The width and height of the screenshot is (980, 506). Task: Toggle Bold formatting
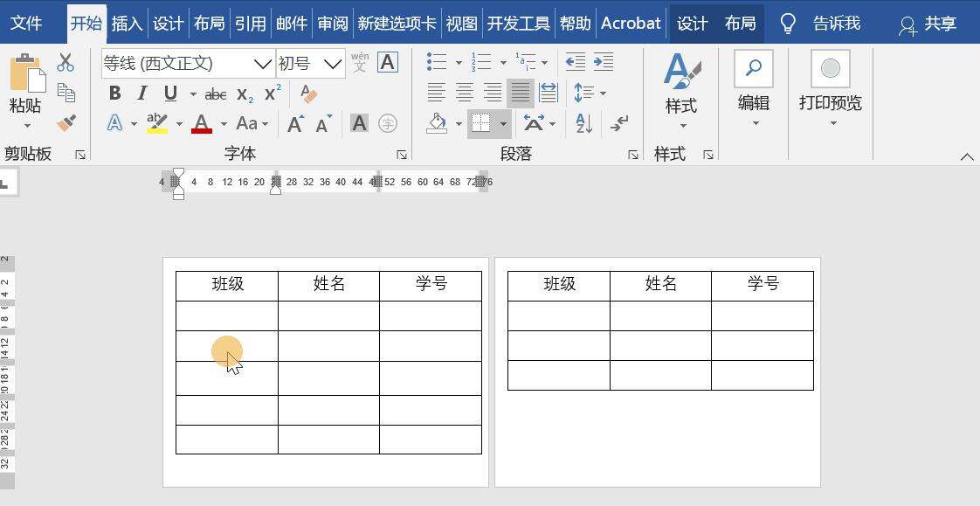tap(114, 92)
